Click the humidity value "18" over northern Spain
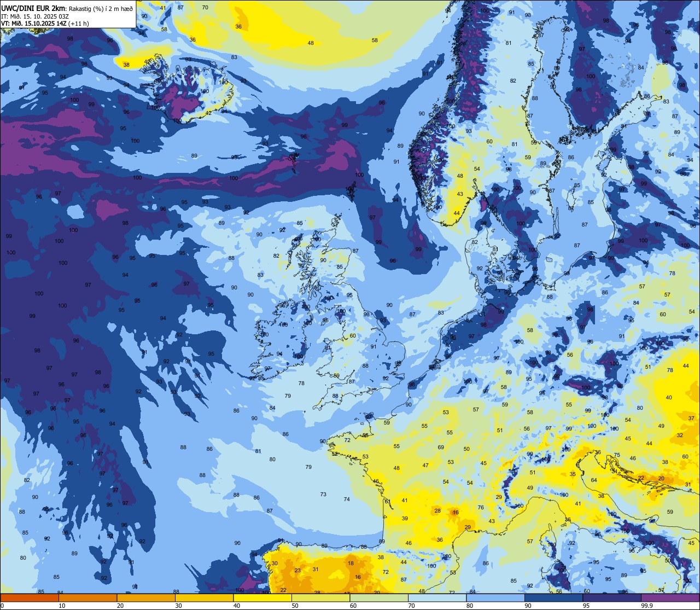The height and width of the screenshot is (610, 700). (351, 563)
